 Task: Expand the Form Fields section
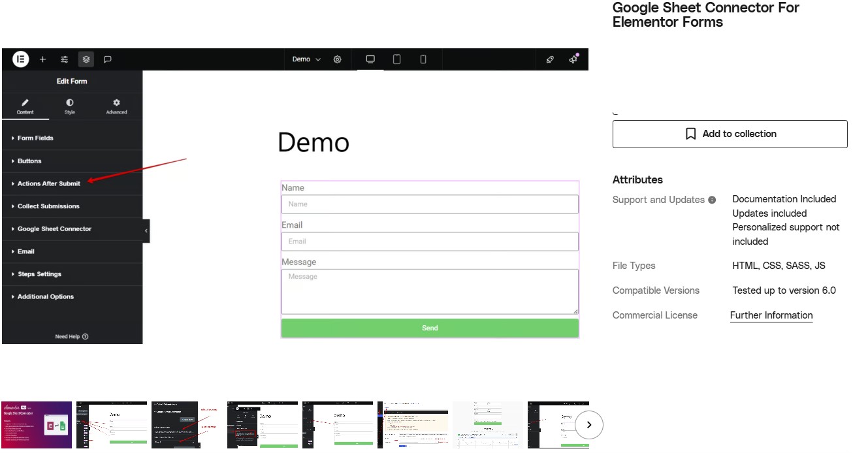click(x=72, y=138)
